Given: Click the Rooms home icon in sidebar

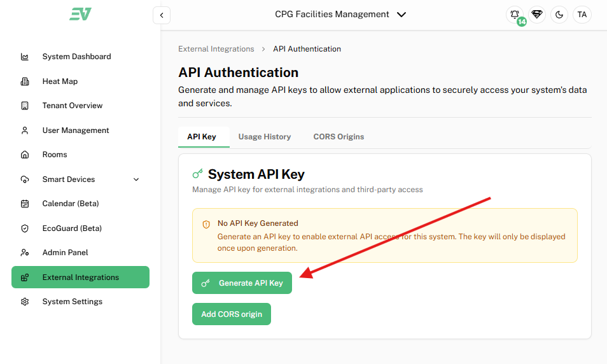Looking at the screenshot, I should pos(25,155).
